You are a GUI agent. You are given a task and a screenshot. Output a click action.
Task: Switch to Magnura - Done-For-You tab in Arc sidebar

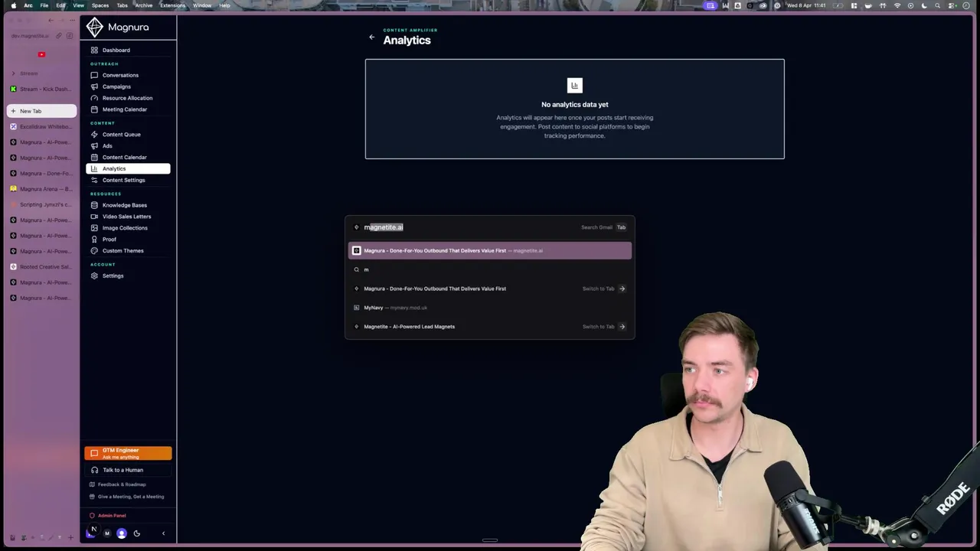click(41, 173)
